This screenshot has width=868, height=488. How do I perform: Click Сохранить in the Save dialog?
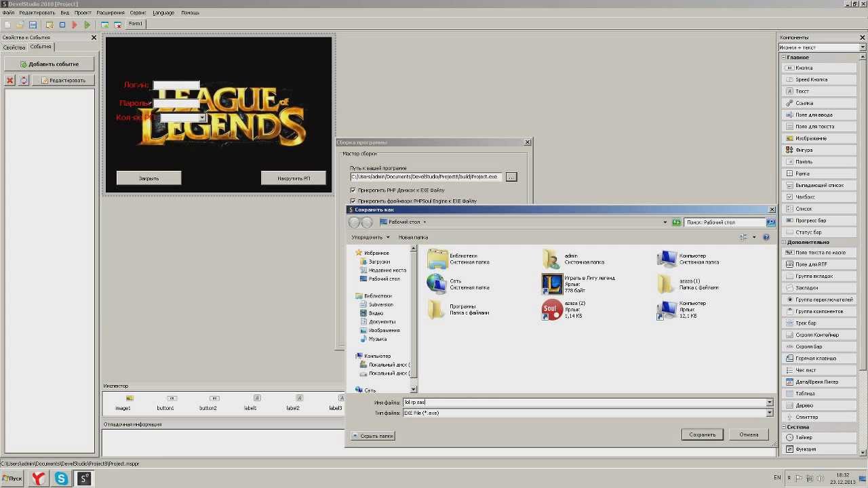coord(702,434)
